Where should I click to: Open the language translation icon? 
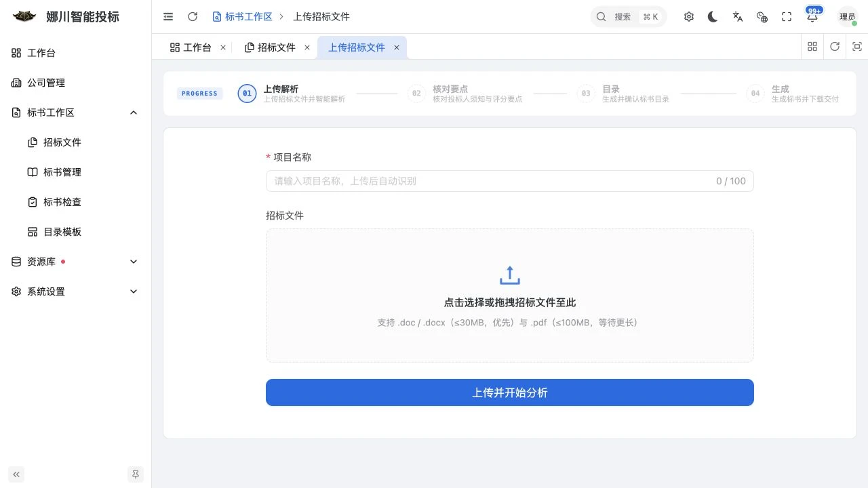[x=738, y=17]
